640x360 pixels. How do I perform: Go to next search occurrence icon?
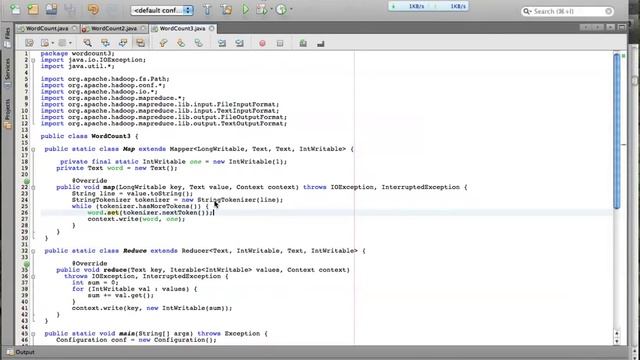click(x=123, y=43)
